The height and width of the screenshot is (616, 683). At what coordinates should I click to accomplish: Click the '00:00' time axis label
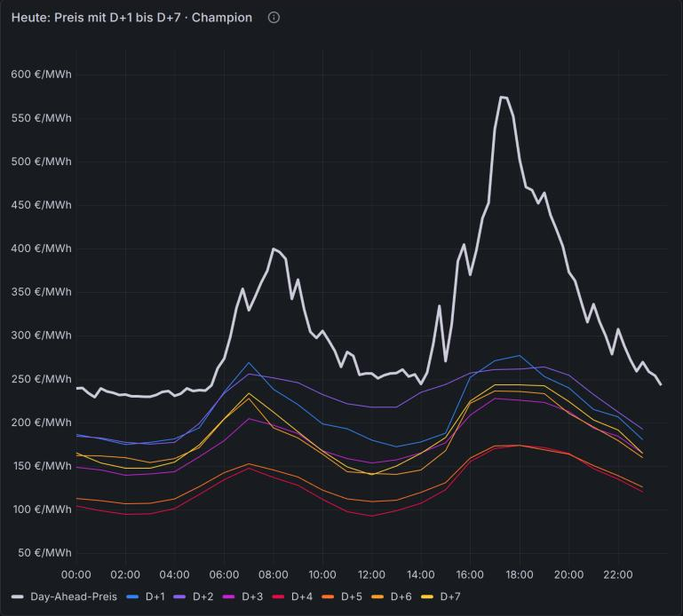pos(76,574)
